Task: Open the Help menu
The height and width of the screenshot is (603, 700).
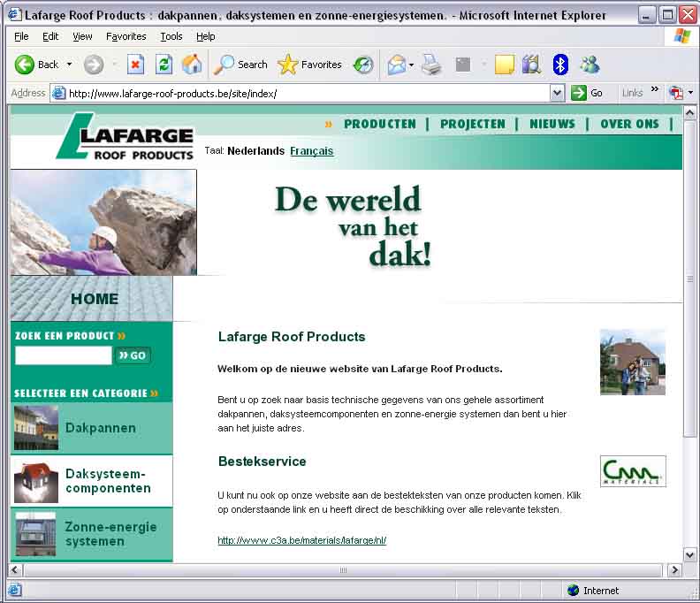Action: [x=206, y=36]
